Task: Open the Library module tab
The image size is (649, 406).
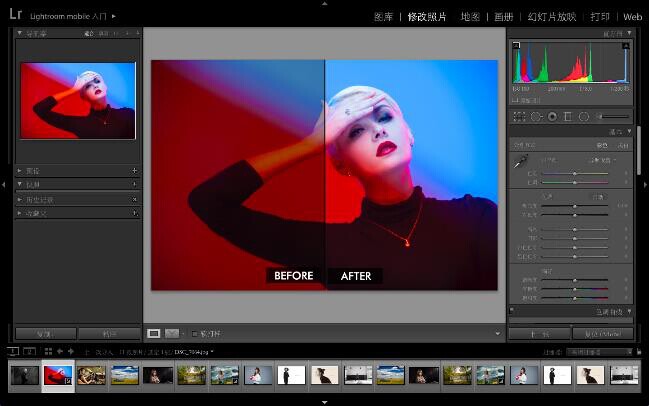Action: point(383,17)
